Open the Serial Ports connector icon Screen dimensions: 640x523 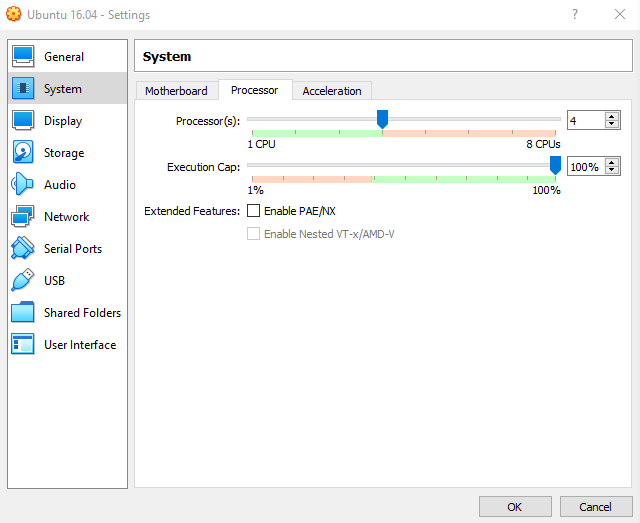23,248
